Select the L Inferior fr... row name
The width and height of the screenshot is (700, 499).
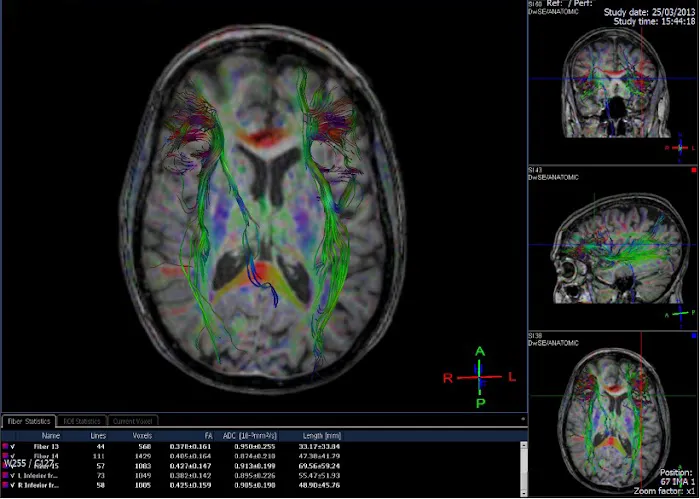[38, 475]
